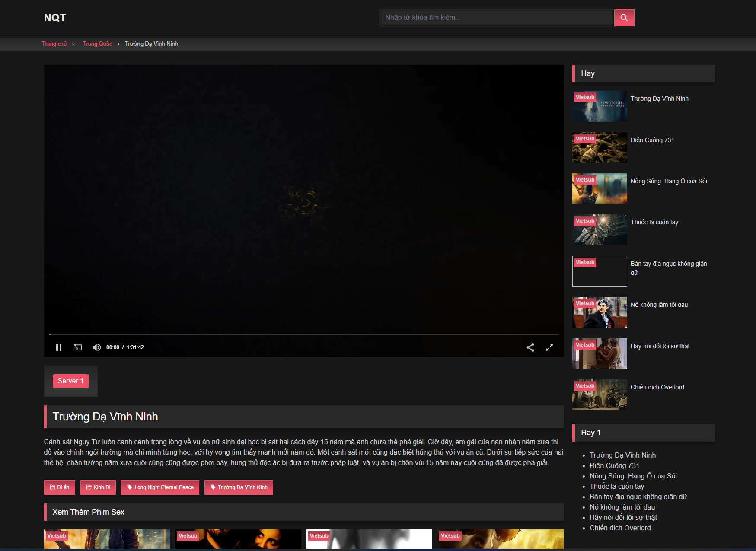Select the Trường Dạ Vĩnh Ninh tag

coord(239,487)
